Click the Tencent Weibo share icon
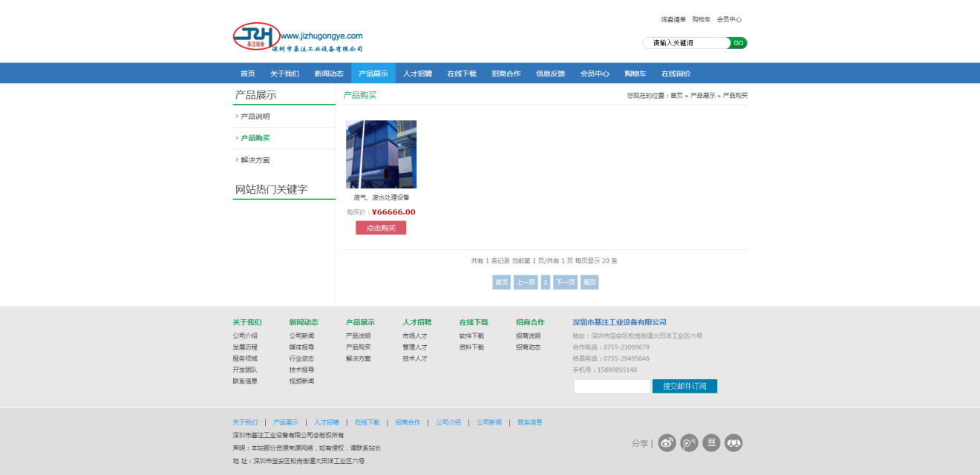The width and height of the screenshot is (980, 475). [690, 443]
